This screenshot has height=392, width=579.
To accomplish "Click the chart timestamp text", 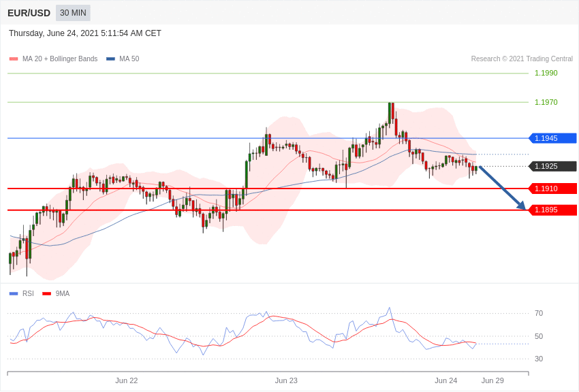I will click(85, 33).
